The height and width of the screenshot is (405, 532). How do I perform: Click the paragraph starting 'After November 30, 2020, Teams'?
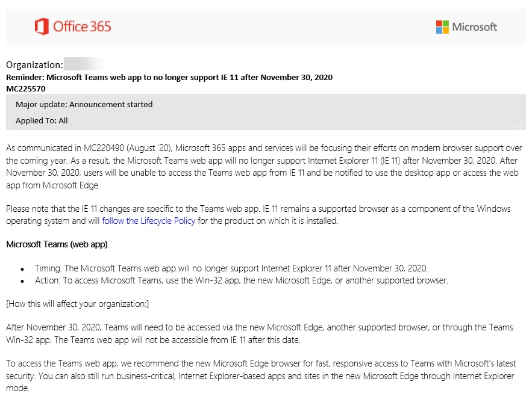(x=260, y=333)
